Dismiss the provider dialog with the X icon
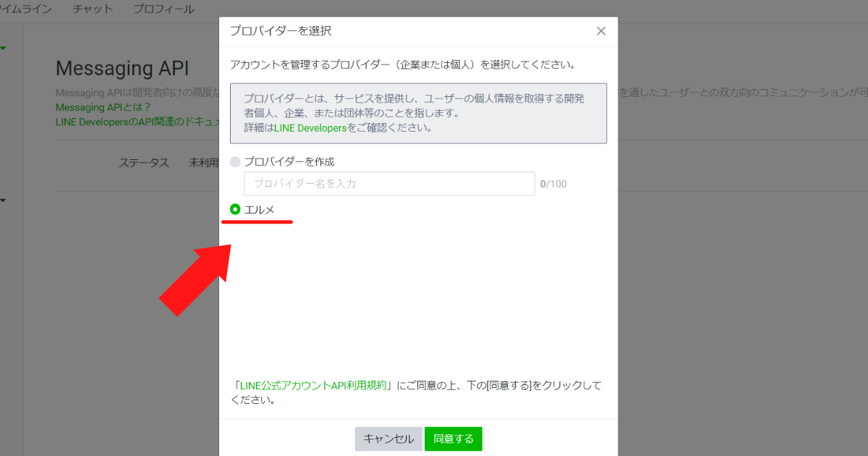Viewport: 868px width, 456px height. (x=600, y=31)
